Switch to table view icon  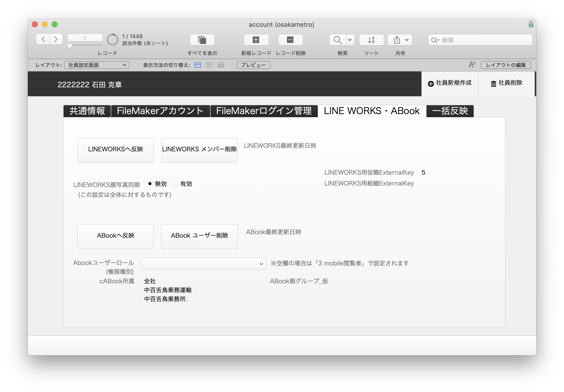221,65
